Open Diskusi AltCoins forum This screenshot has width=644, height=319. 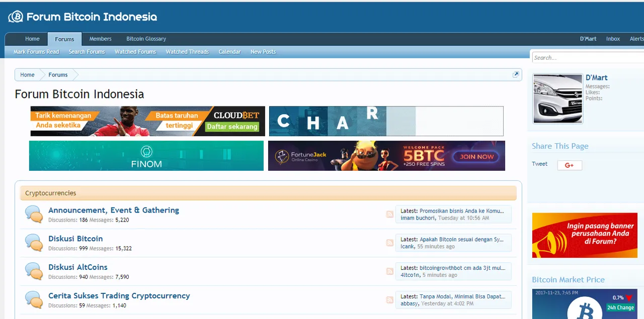[x=78, y=267]
